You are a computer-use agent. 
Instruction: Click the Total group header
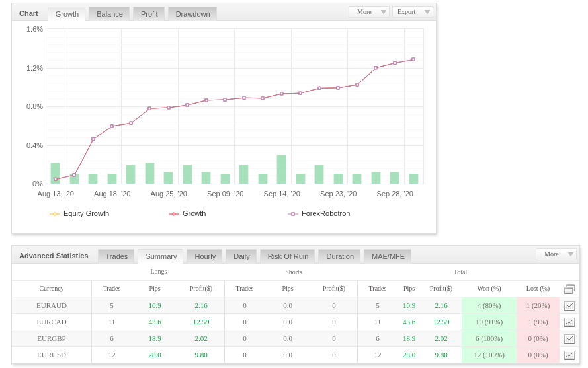(x=460, y=272)
